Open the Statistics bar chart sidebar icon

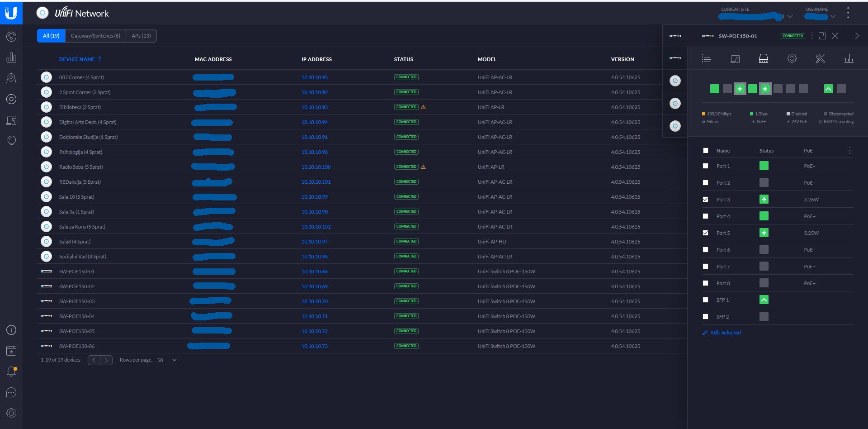pos(11,57)
